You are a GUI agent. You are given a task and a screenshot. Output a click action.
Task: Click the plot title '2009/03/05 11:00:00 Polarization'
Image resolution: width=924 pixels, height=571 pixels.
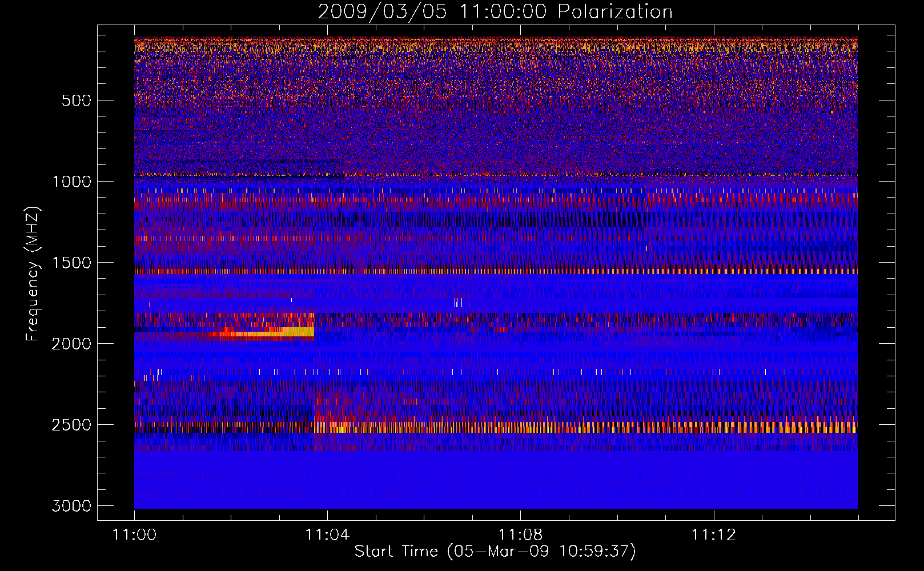coord(495,11)
